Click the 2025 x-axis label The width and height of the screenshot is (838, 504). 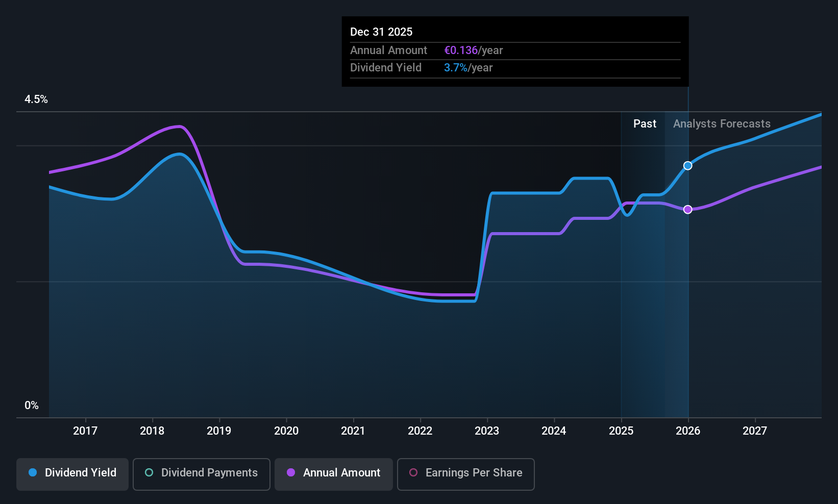pos(621,431)
